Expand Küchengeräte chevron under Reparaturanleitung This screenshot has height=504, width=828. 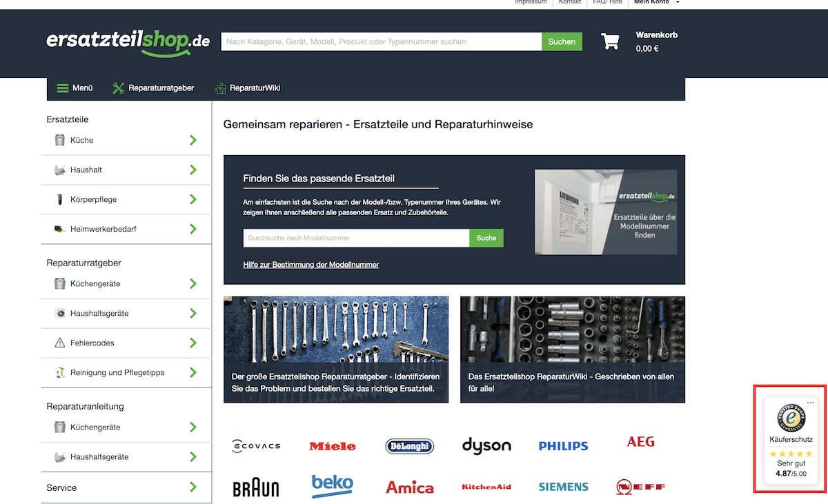[193, 427]
